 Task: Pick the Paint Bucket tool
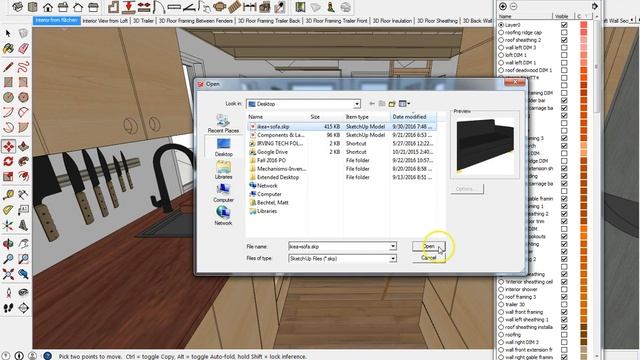click(8, 49)
